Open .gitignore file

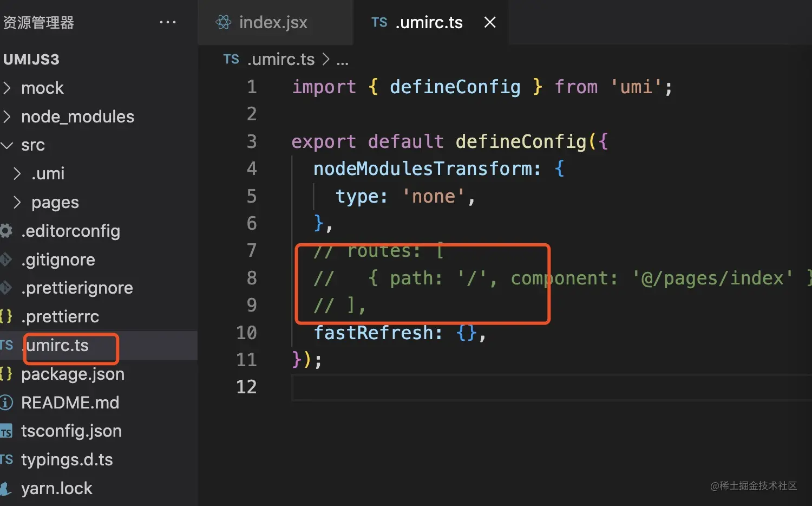coord(58,260)
